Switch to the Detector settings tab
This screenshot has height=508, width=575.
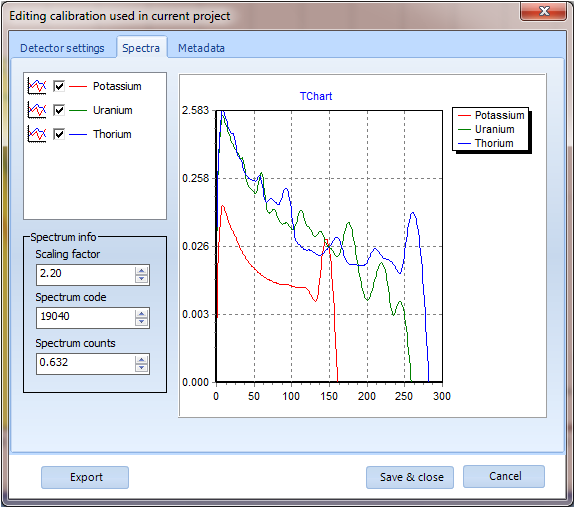click(62, 48)
